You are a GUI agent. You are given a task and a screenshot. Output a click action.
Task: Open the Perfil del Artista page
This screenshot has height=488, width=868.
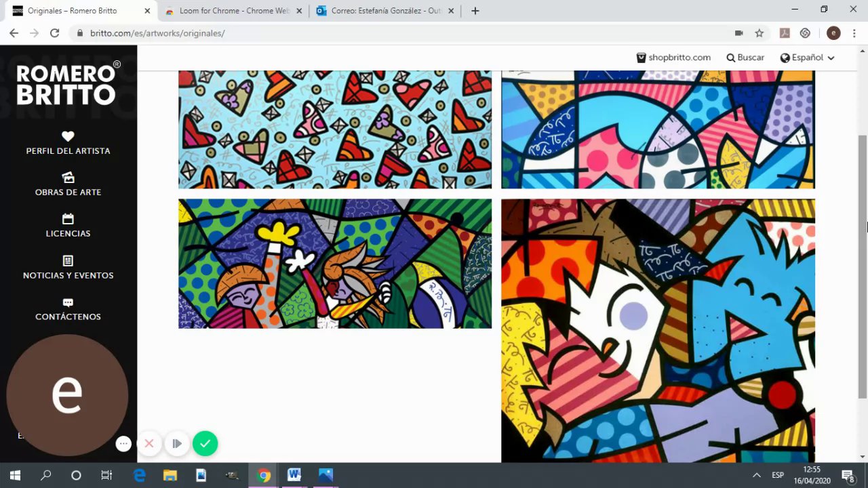tap(68, 151)
